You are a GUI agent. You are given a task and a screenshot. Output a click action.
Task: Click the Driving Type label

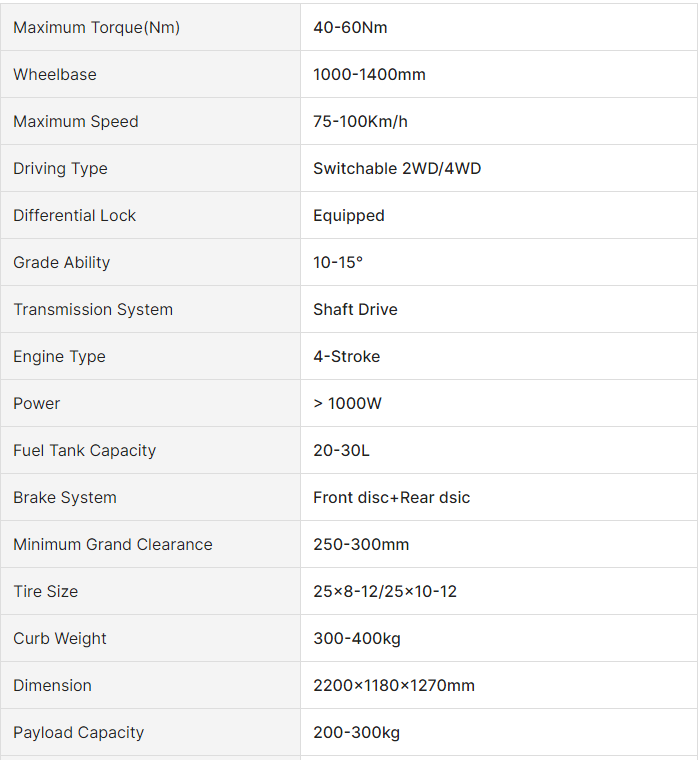[x=60, y=169]
